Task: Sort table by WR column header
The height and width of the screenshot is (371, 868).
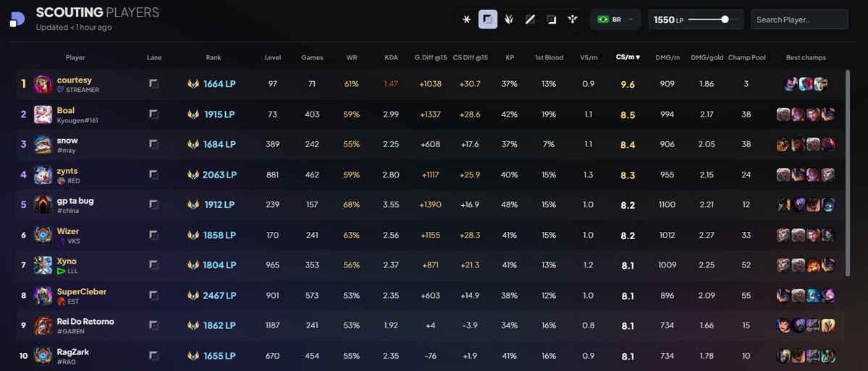Action: coord(352,57)
